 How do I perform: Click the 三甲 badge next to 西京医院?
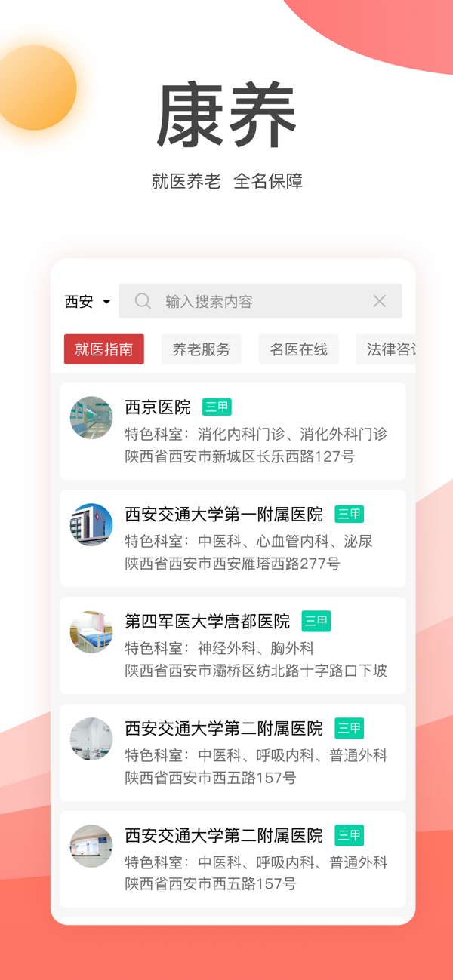pos(217,407)
